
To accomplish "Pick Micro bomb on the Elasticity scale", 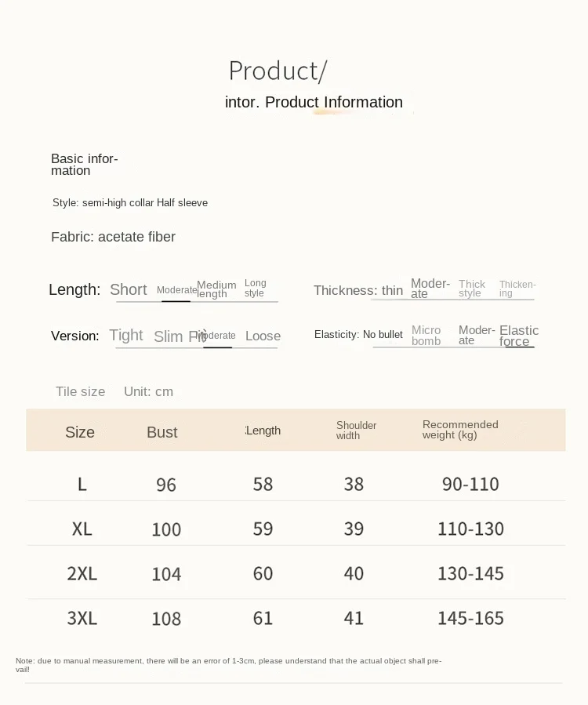I will pyautogui.click(x=426, y=336).
